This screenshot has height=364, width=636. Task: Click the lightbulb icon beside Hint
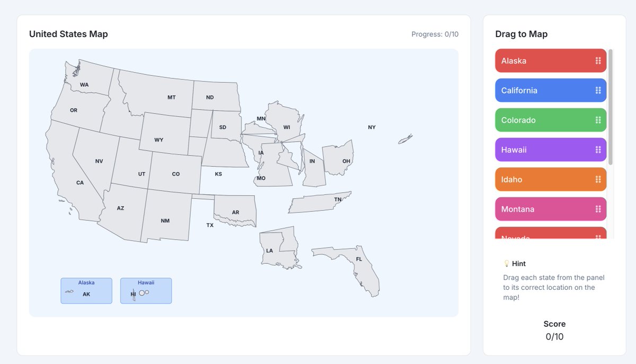click(x=506, y=263)
